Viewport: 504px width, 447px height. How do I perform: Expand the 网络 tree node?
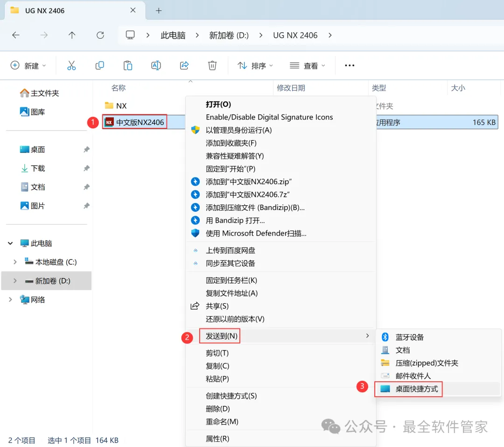click(x=10, y=300)
